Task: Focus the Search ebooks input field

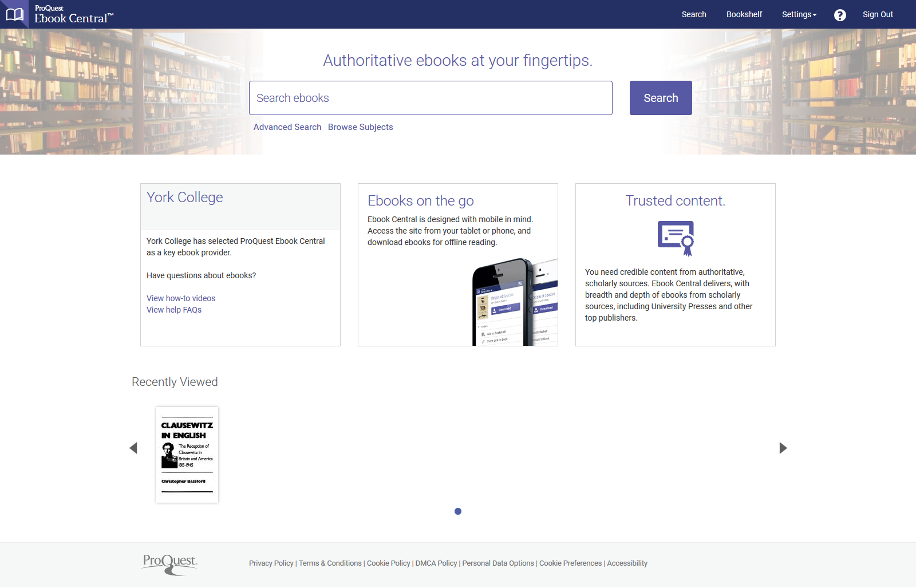Action: (x=431, y=98)
